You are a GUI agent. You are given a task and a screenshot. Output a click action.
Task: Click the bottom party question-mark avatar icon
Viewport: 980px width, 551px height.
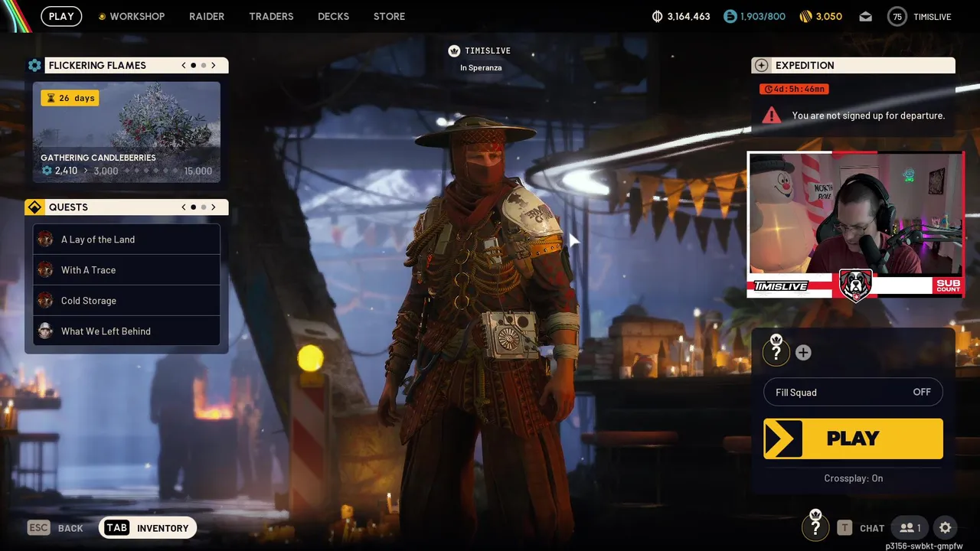(x=815, y=527)
